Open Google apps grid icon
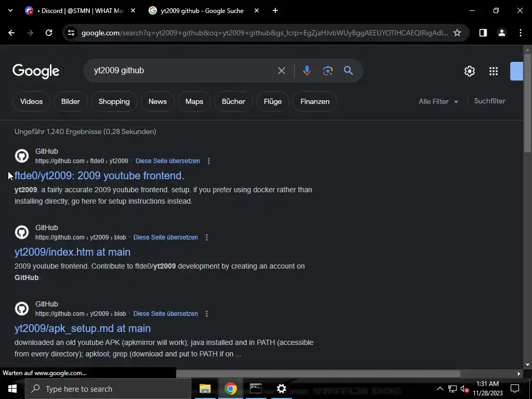Screen dimensions: 532x399 click(494, 71)
